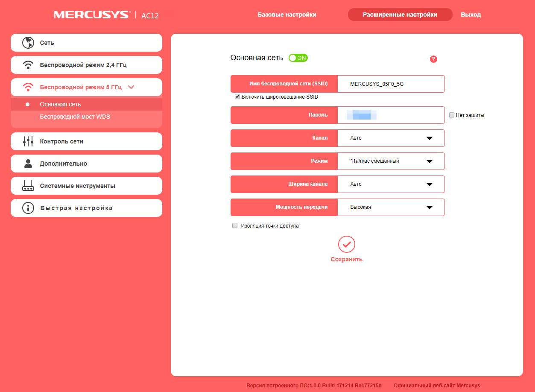The height and width of the screenshot is (392, 535).
Task: Open help via the red question mark icon
Action: click(x=433, y=59)
